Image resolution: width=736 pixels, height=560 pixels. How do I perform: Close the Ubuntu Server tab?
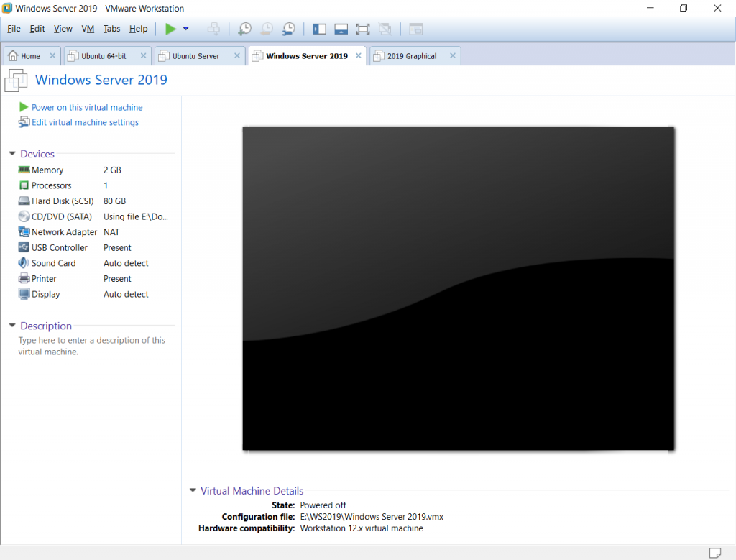(x=237, y=55)
